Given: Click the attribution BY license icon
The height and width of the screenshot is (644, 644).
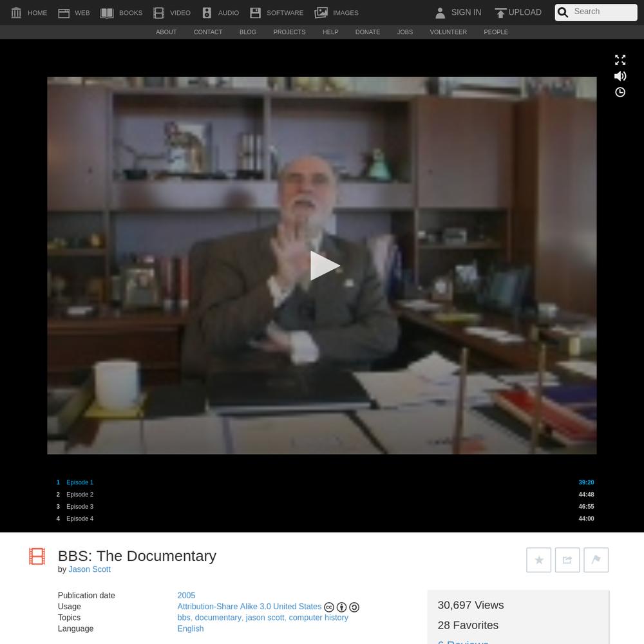Looking at the screenshot, I should point(341,607).
